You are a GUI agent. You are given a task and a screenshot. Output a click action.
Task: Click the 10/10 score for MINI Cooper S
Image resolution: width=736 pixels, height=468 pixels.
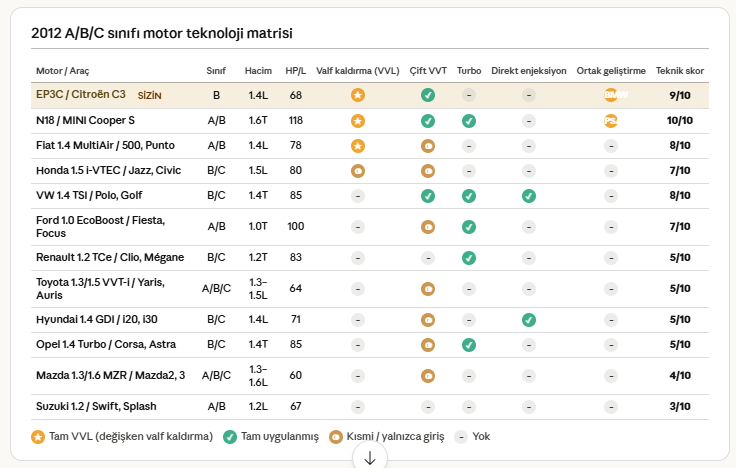680,120
